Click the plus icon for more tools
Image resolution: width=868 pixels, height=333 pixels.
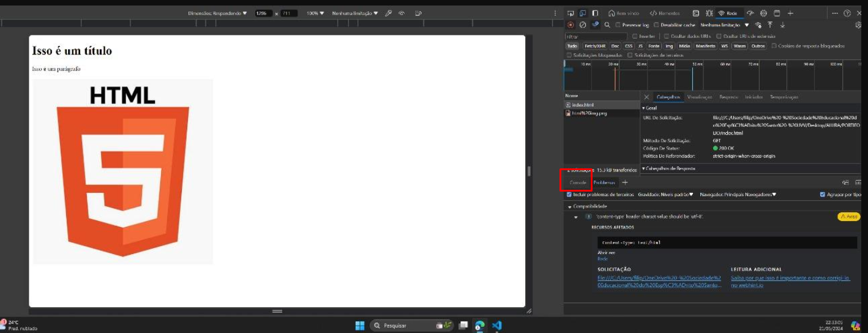790,13
